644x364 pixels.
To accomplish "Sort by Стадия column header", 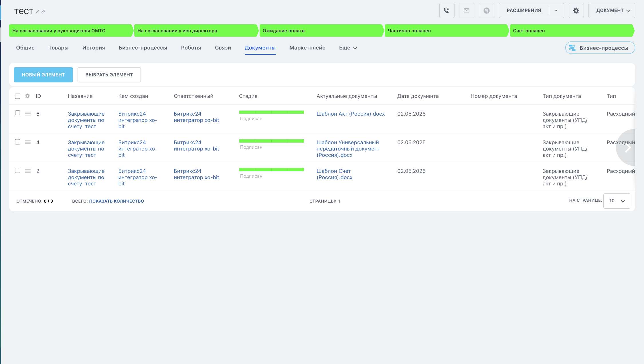I will click(248, 96).
